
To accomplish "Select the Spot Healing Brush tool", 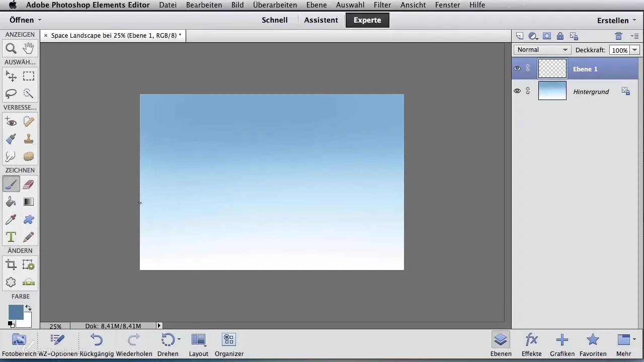I will [x=29, y=122].
